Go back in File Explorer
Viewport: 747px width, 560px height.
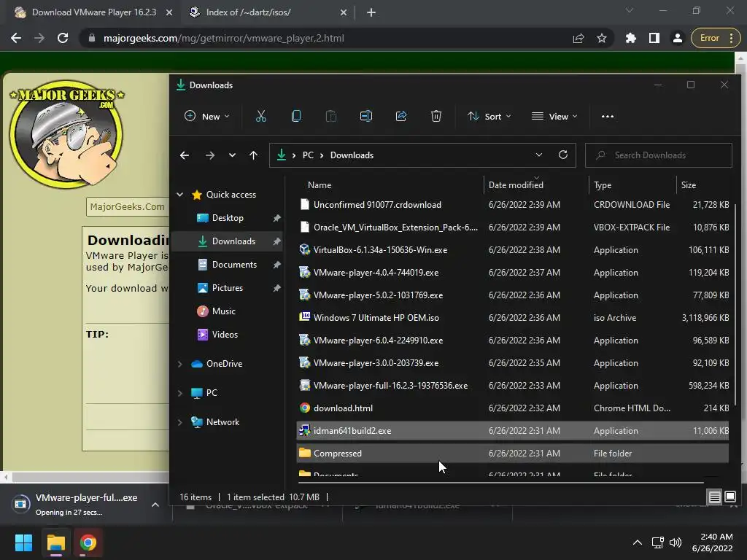(x=185, y=155)
